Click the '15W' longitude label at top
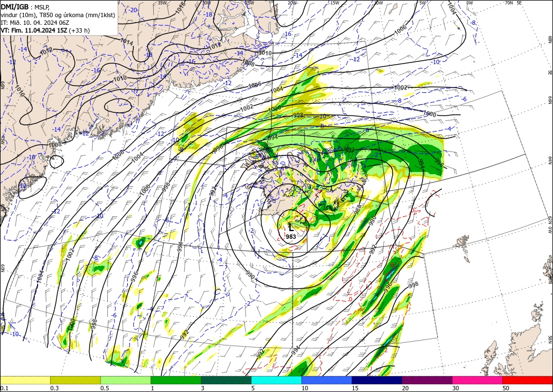Screen dimensions: 553x392 (335, 3)
